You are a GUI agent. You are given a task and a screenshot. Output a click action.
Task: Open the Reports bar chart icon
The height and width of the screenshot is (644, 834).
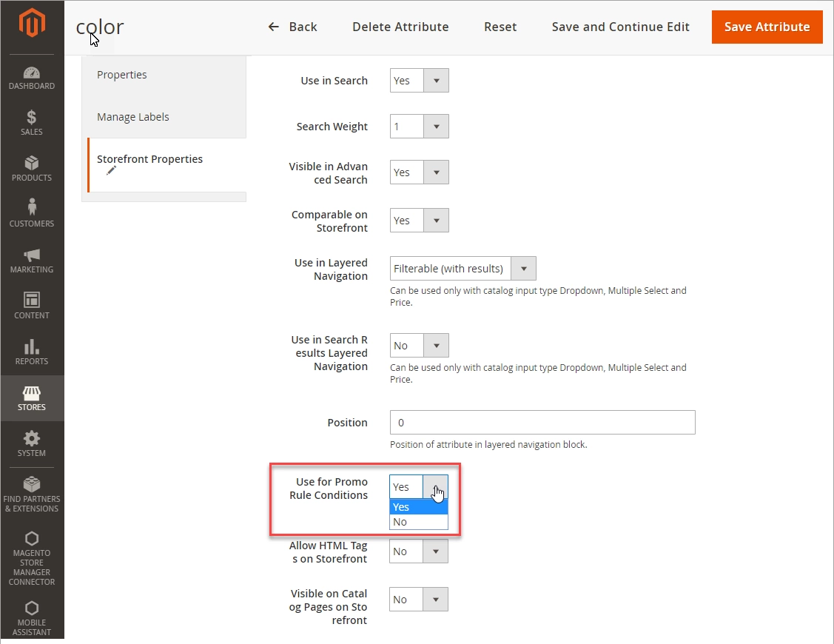(31, 346)
